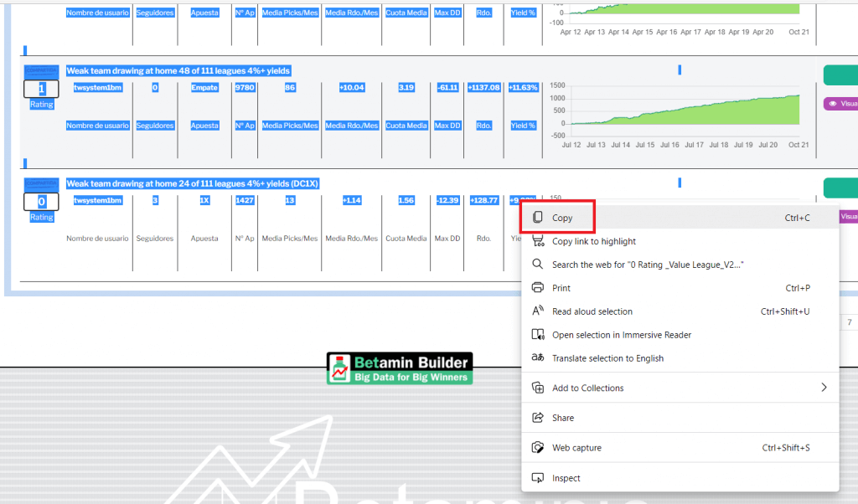
Task: Click the Copy clipboard icon
Action: tap(538, 217)
